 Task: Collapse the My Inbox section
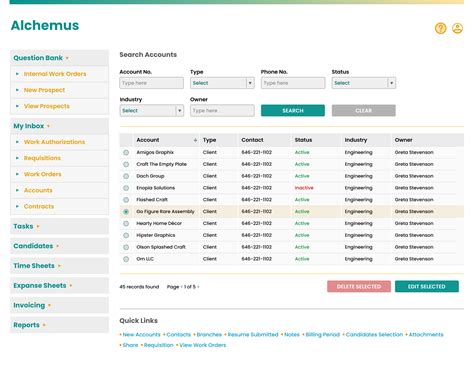(x=59, y=126)
